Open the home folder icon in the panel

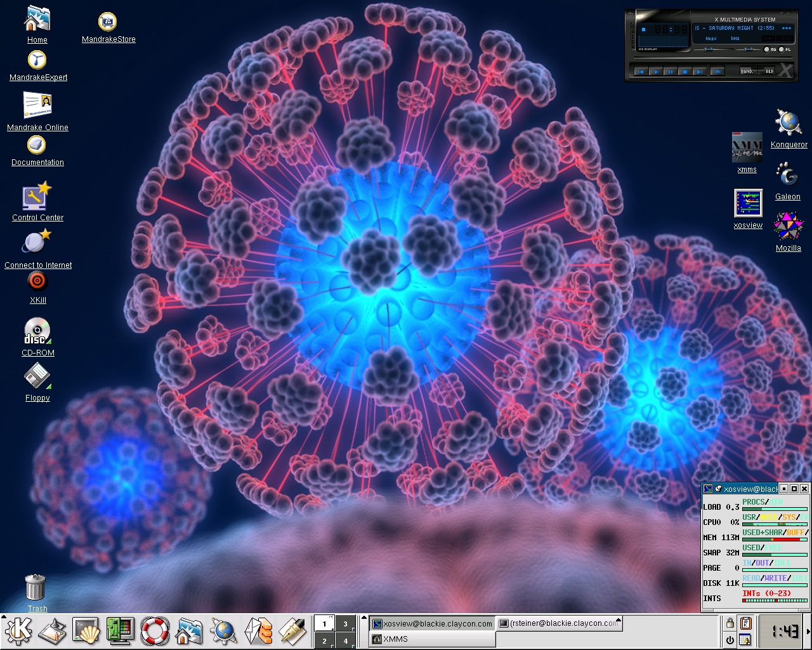pyautogui.click(x=189, y=631)
